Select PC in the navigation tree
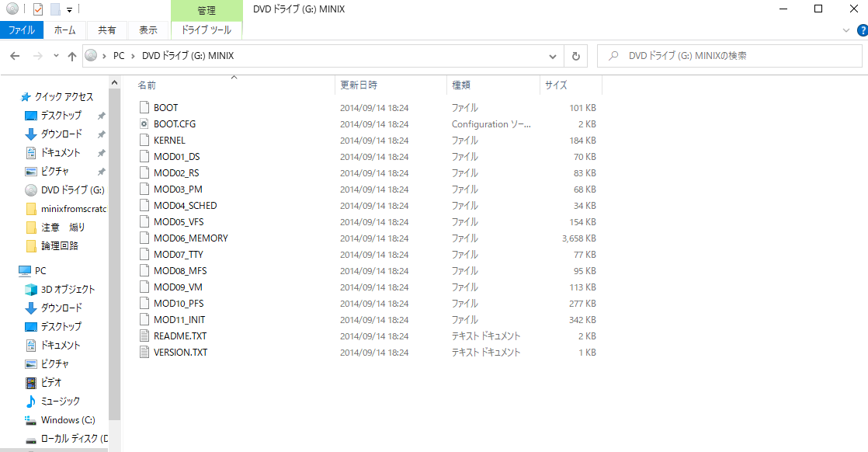868x452 pixels. point(40,271)
